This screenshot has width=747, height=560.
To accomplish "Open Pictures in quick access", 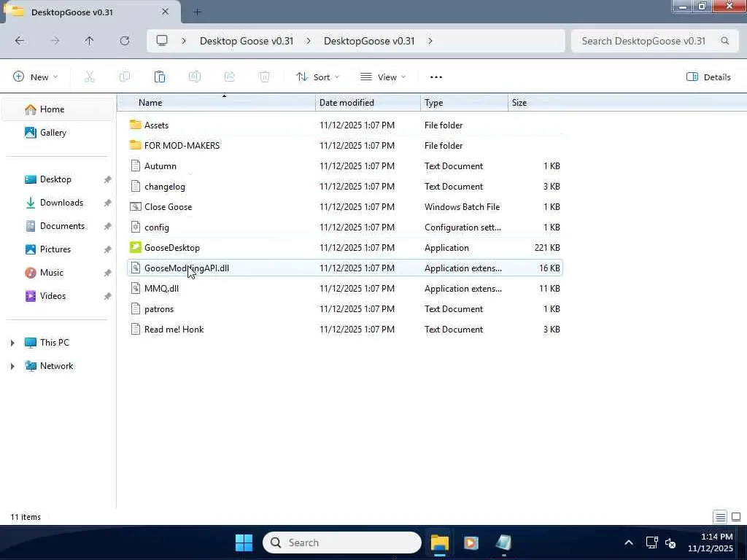I will tap(58, 249).
